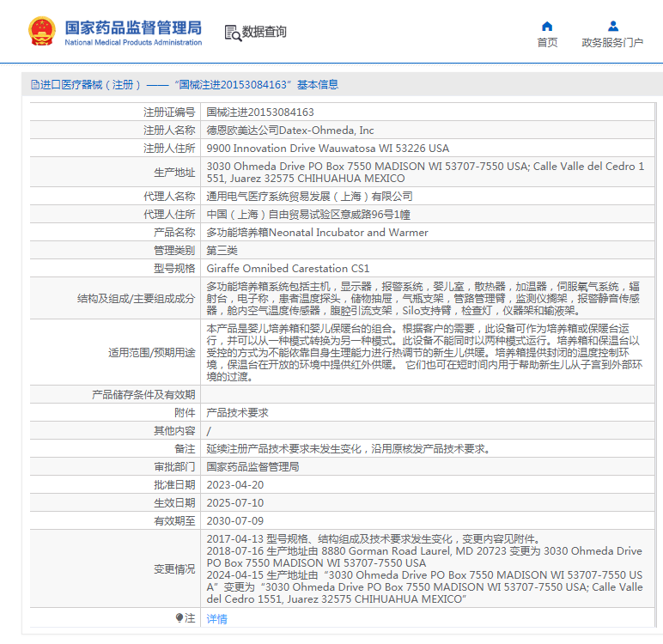The image size is (663, 644).
Task: Click 批准日期 row label
Action: (174, 484)
